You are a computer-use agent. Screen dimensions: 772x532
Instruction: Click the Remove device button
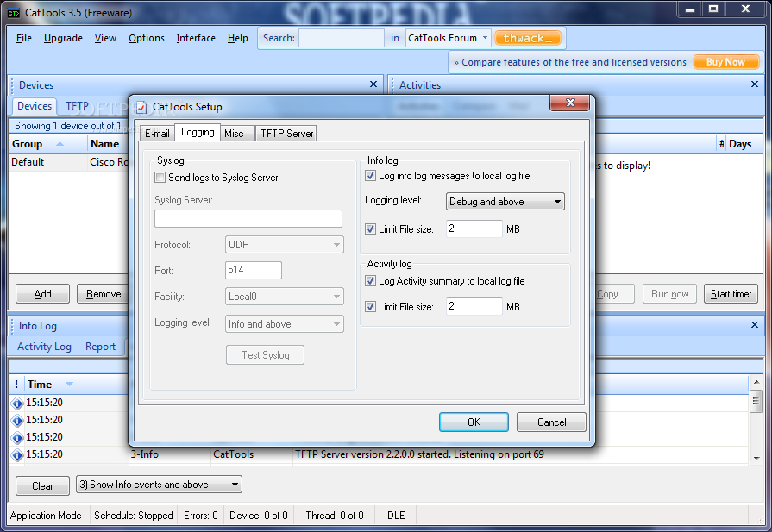tap(103, 294)
